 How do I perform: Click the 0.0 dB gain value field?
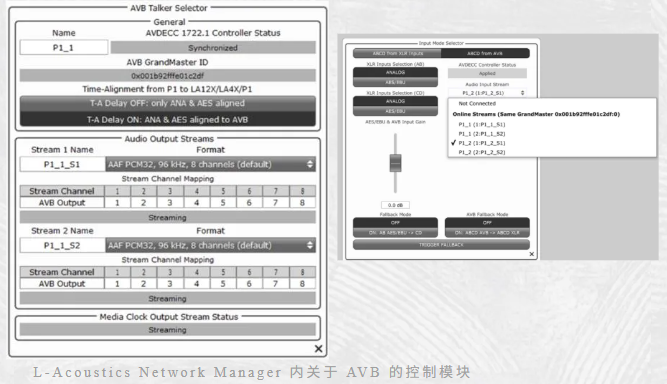click(395, 205)
